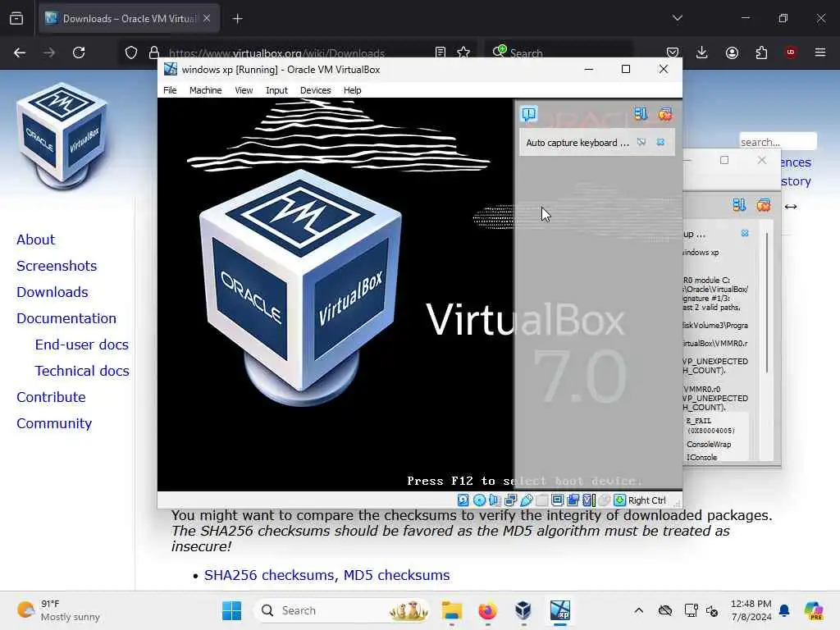Open the Firefox hamburger application menu
The width and height of the screenshot is (840, 630).
(820, 52)
